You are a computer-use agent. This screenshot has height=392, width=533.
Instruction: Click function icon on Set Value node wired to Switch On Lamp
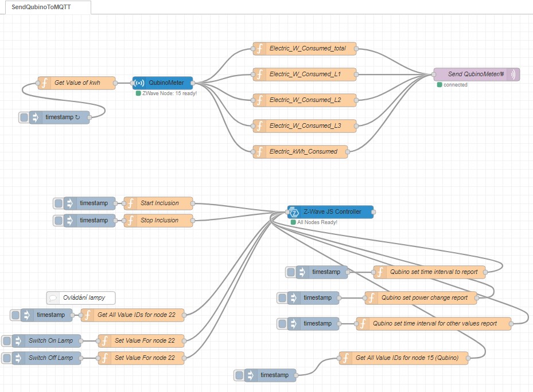(104, 340)
